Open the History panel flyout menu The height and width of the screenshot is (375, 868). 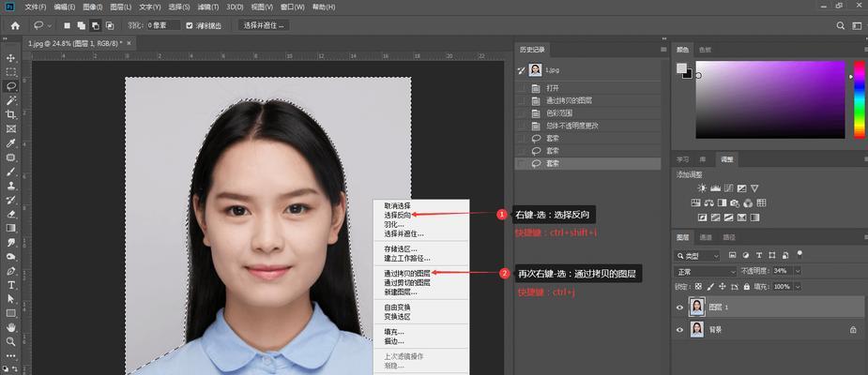(663, 50)
